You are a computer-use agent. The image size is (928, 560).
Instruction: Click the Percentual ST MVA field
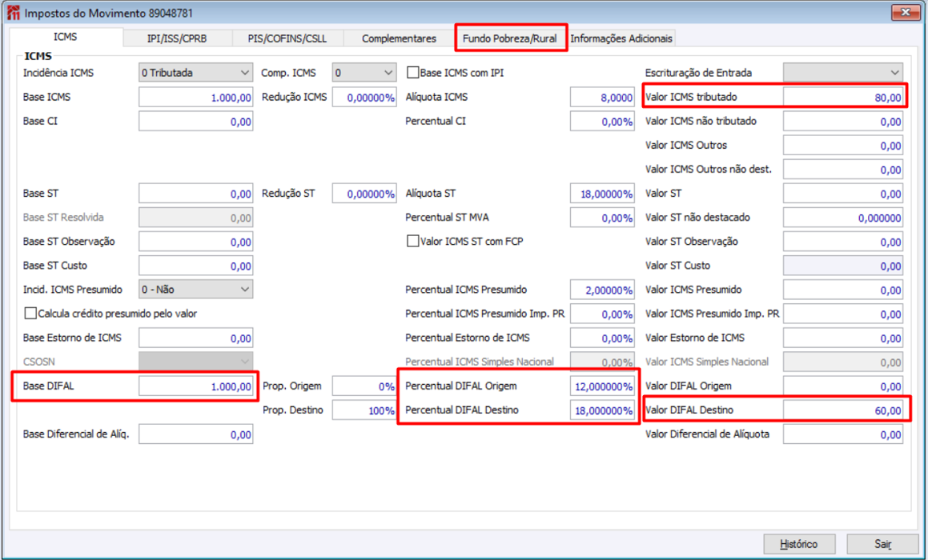pyautogui.click(x=602, y=218)
